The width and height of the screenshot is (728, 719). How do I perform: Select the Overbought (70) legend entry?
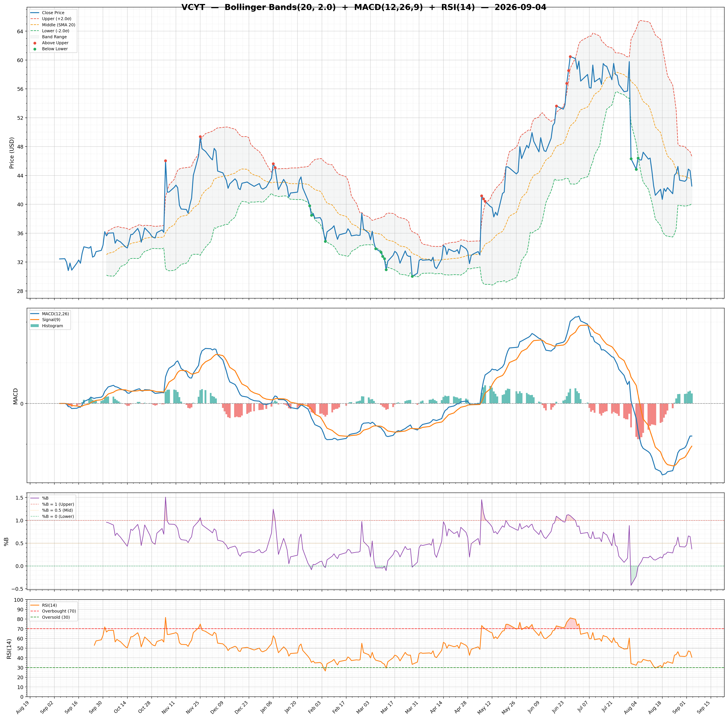click(53, 611)
